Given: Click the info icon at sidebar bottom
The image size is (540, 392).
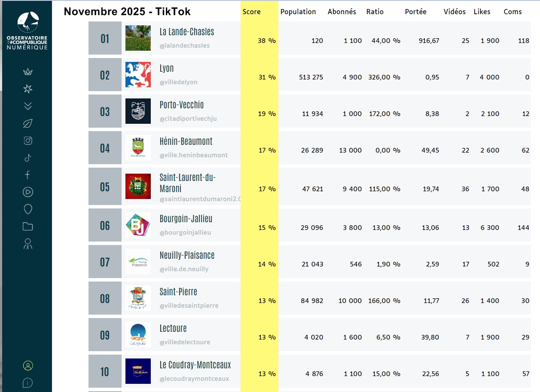Looking at the screenshot, I should [28, 383].
